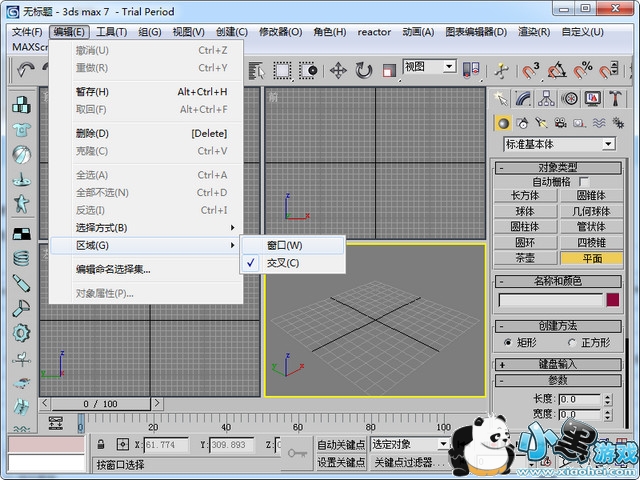Select the Move tool in toolbar
This screenshot has height=480, width=640.
[338, 70]
